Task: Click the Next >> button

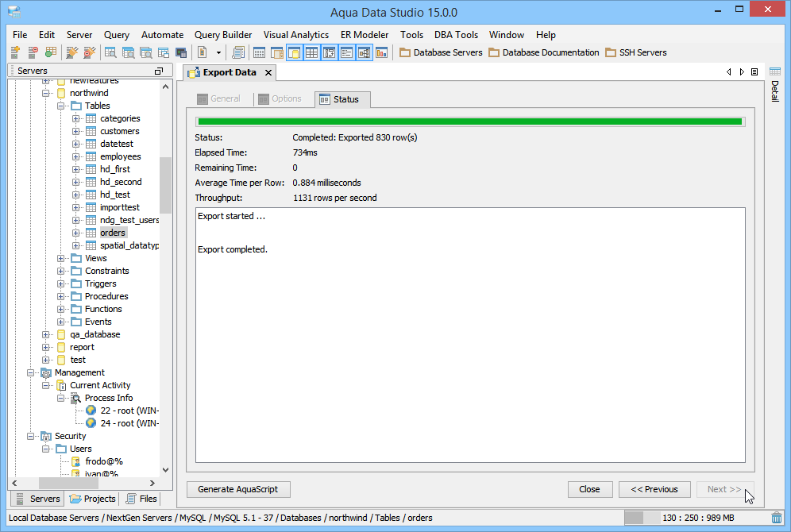Action: [x=725, y=489]
